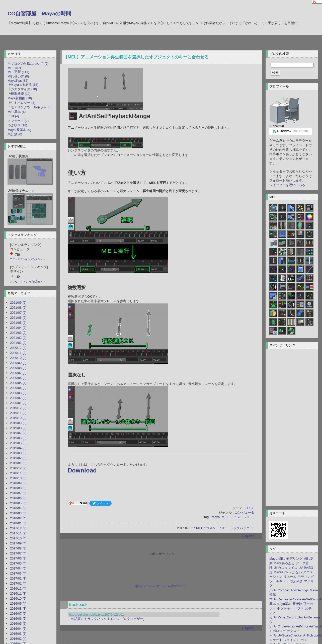
Task: Open the 2020/05 (4) archive
Action: 18,383
